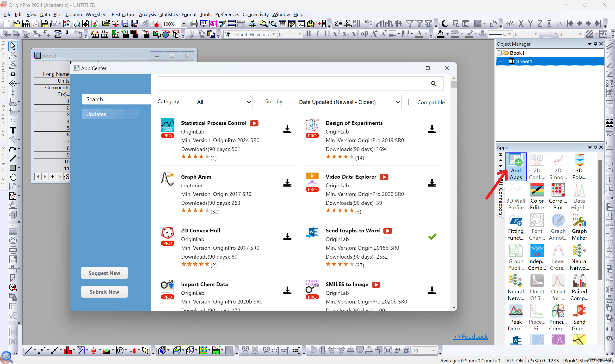Open Apps panel menu arrow

click(x=590, y=147)
